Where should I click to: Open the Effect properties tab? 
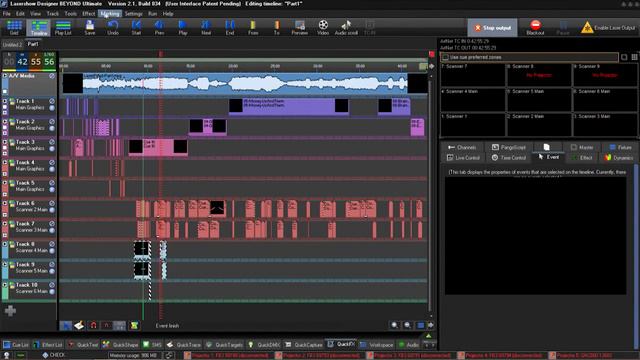tap(582, 158)
